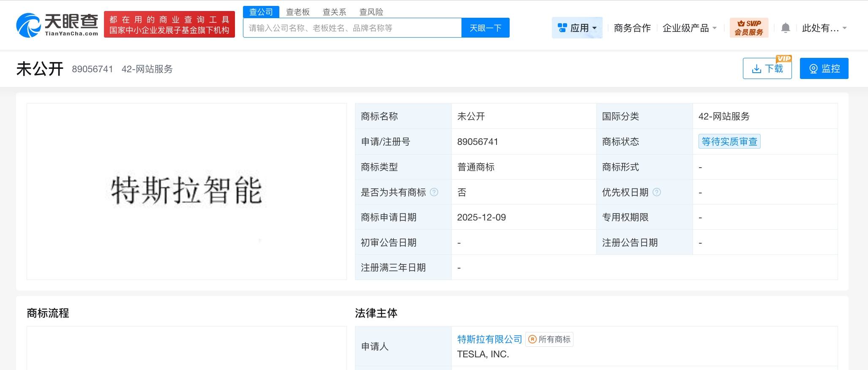This screenshot has width=868, height=370.
Task: Open the user account dropdown 此处有…
Action: pos(824,28)
